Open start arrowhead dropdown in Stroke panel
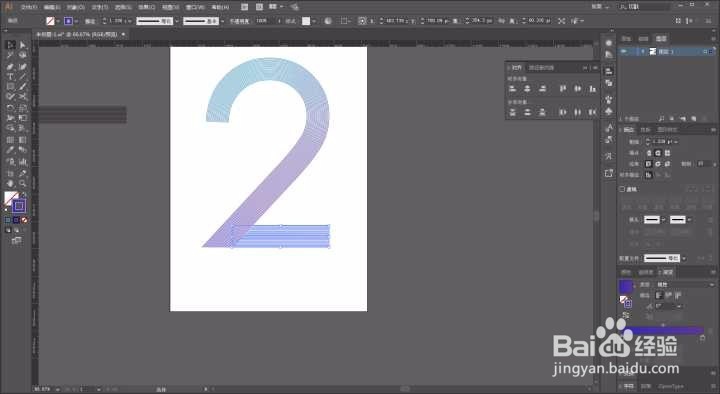This screenshot has width=720, height=394. [663, 220]
